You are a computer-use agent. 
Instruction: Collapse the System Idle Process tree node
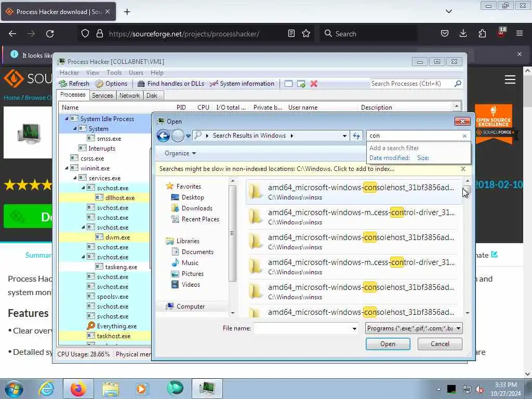[x=66, y=119]
